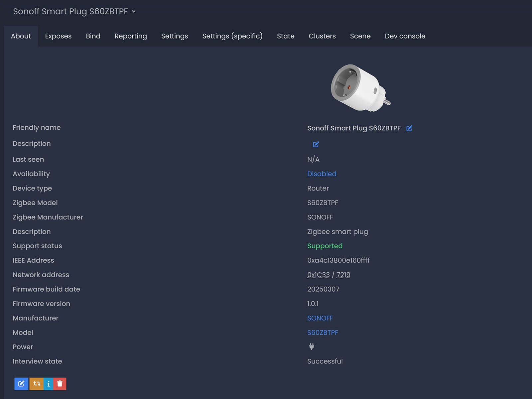This screenshot has width=532, height=399.
Task: Click the orange reconfigure device button
Action: point(37,384)
